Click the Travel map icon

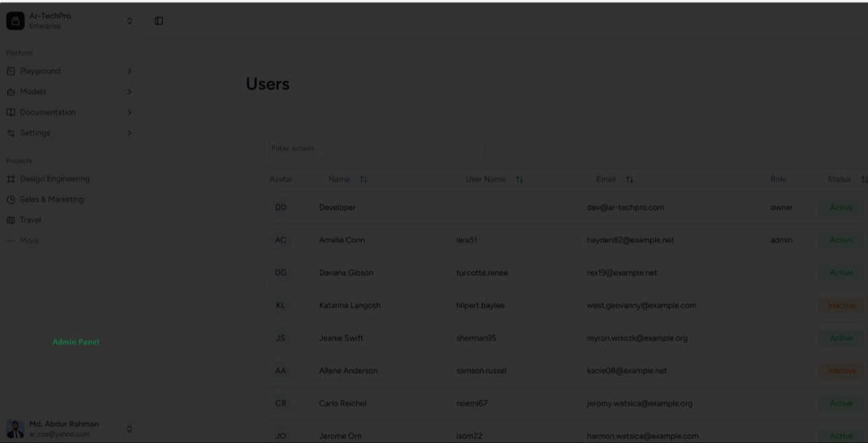[x=10, y=220]
